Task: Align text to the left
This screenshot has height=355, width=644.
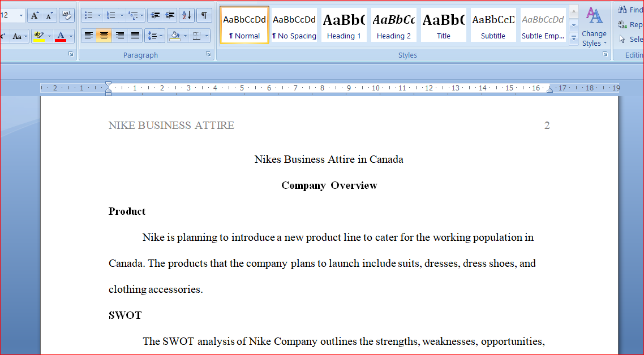Action: [89, 36]
